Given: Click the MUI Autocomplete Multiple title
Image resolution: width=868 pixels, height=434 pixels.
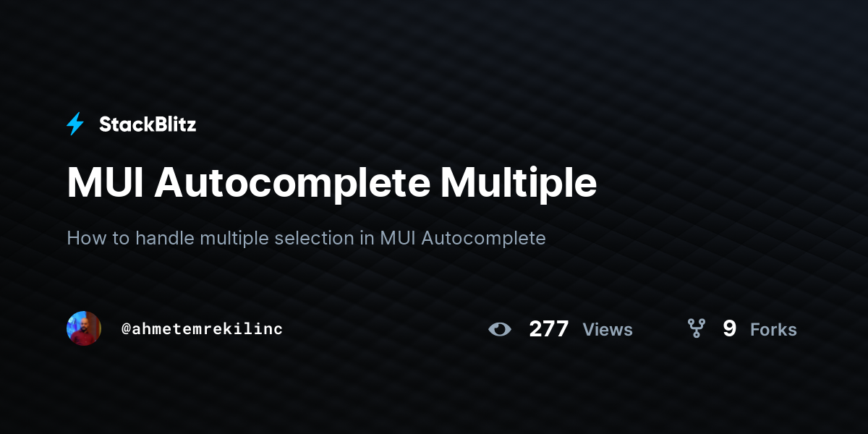Looking at the screenshot, I should coord(332,183).
